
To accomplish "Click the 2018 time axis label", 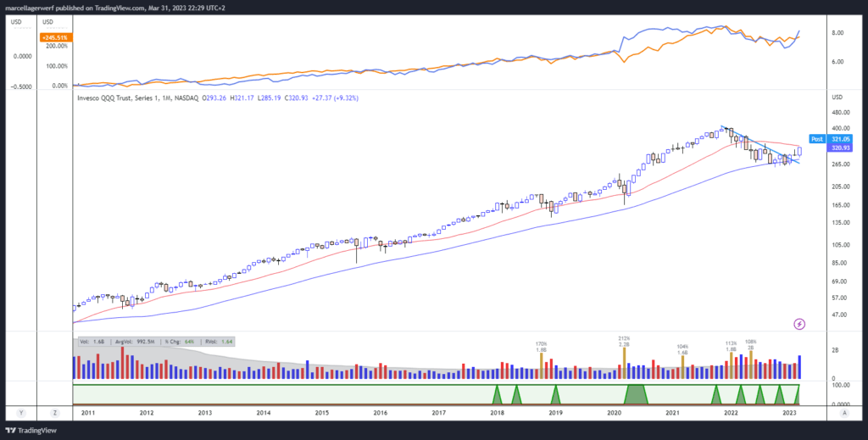I will [x=497, y=413].
